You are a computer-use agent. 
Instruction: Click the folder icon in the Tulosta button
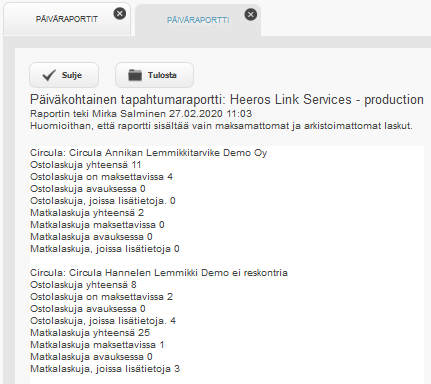(x=135, y=75)
